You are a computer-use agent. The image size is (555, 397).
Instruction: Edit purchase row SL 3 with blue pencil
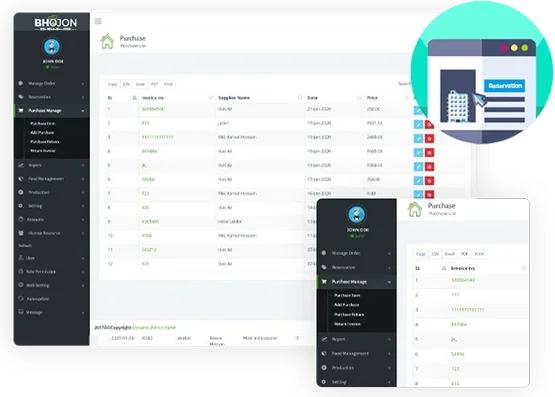tap(418, 138)
